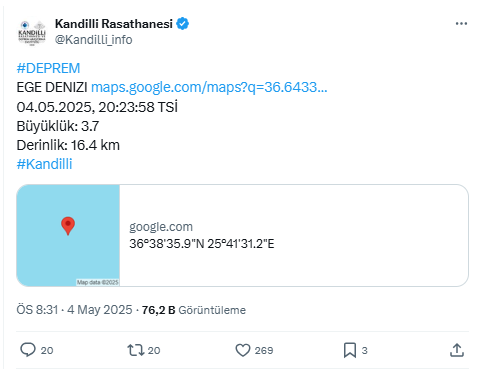Open the ÖS 8:31 · 4 May 2025 timestamp
Image resolution: width=479 pixels, height=369 pixels.
74,310
